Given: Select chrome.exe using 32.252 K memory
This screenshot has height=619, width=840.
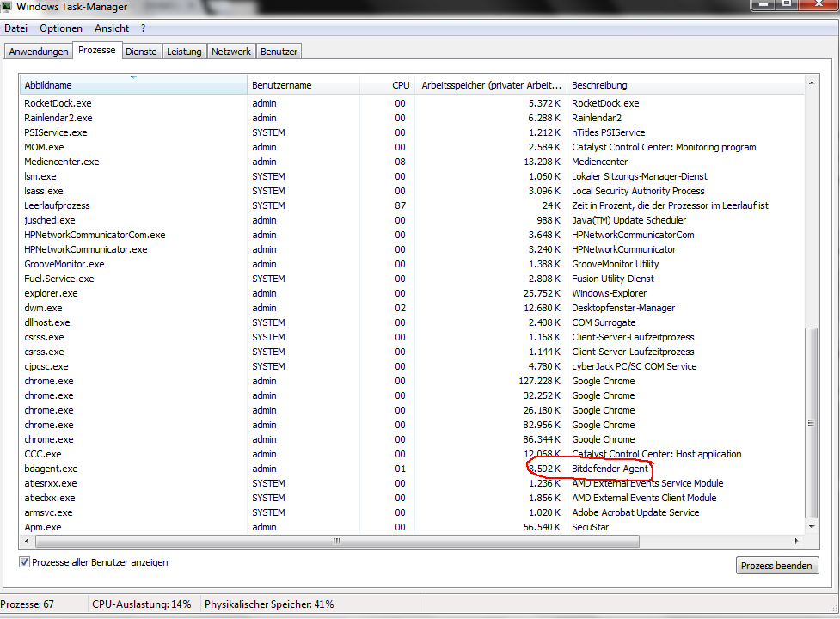Looking at the screenshot, I should coord(412,395).
